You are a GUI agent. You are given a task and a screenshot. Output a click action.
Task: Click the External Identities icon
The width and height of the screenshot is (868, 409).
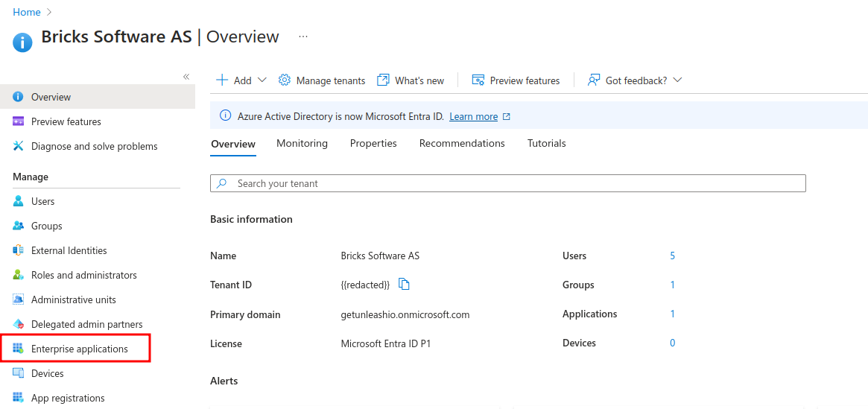tap(19, 250)
